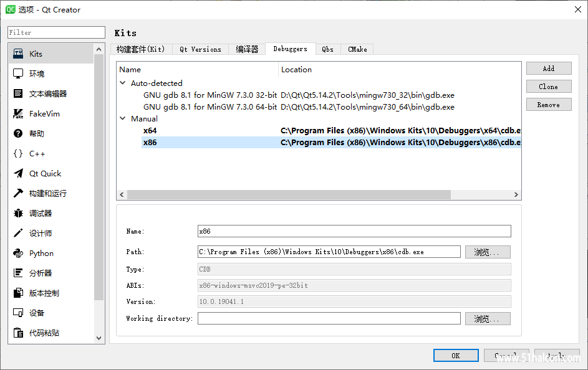The width and height of the screenshot is (588, 370).
Task: Open the Qbs tab
Action: (x=328, y=49)
